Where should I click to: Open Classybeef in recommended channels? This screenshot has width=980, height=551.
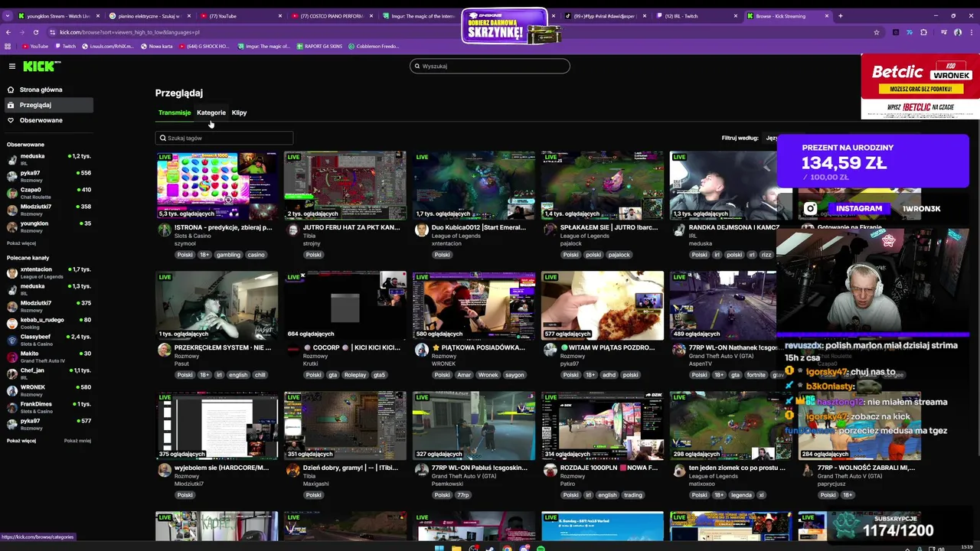click(49, 340)
